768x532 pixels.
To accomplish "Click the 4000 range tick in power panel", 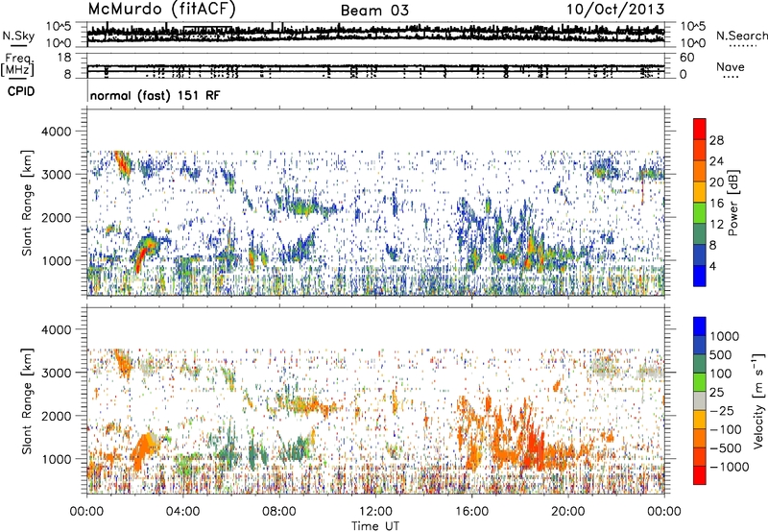I will (58, 132).
